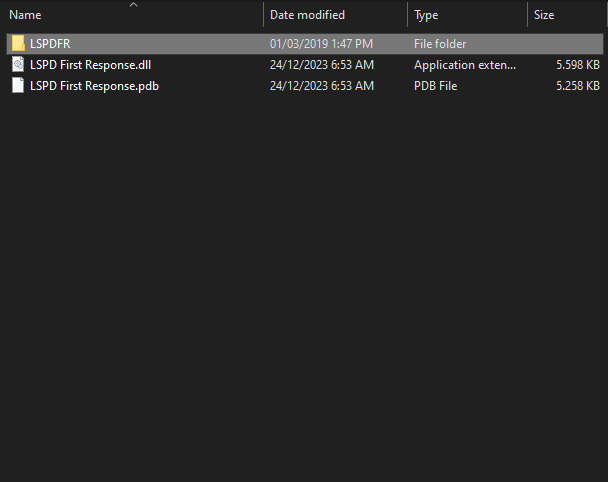
Task: Click the LSPDFR folder icon
Action: [x=18, y=44]
